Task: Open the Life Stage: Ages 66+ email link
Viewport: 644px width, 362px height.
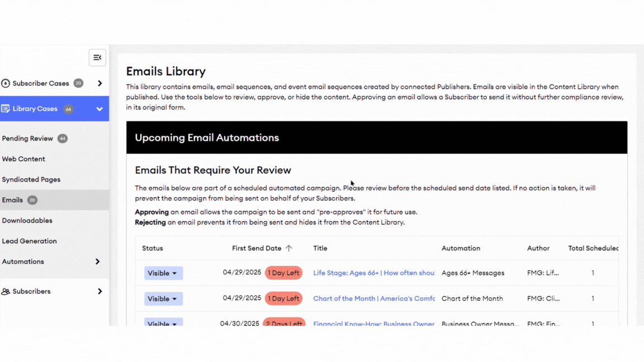Action: coord(373,273)
